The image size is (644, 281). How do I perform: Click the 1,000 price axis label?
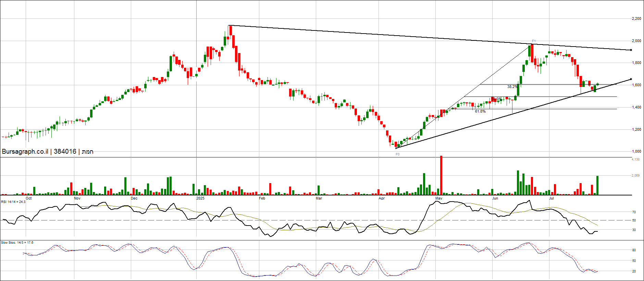point(636,152)
